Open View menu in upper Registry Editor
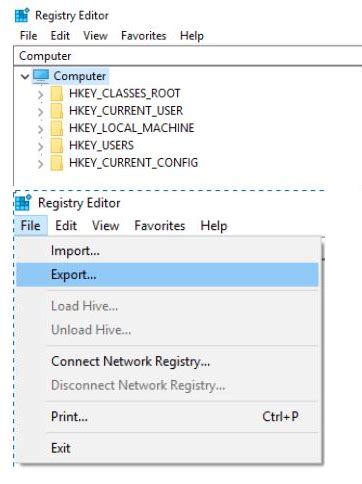Viewport: 362px width, 484px height. (x=95, y=36)
